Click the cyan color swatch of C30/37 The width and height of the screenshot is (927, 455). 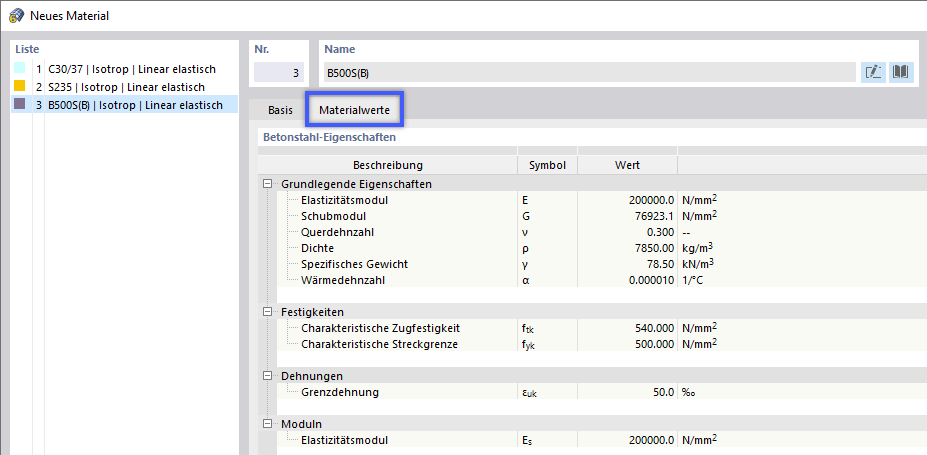(20, 69)
